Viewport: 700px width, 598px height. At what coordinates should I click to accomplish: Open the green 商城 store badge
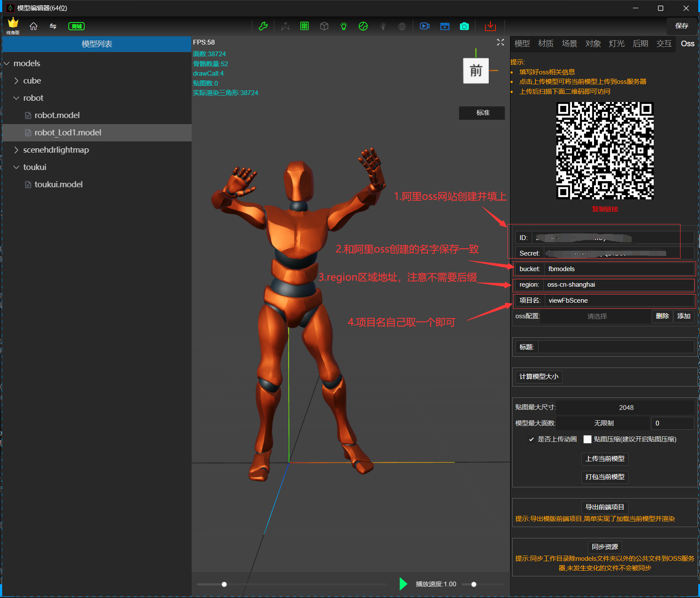(77, 26)
